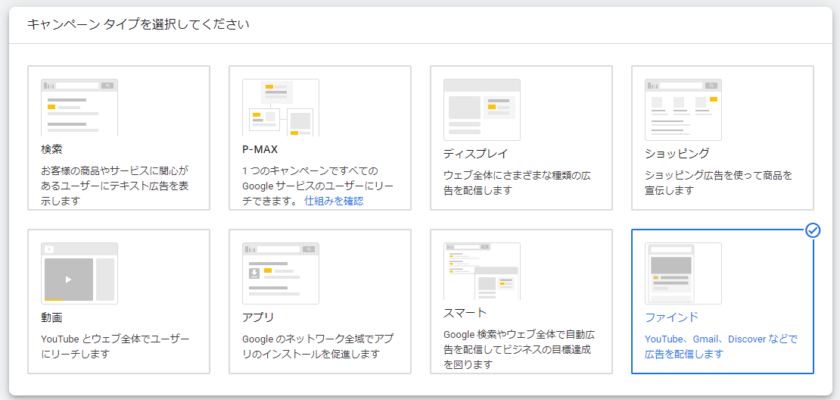Select the 検索 campaign type illustration
The width and height of the screenshot is (840, 400).
79,108
